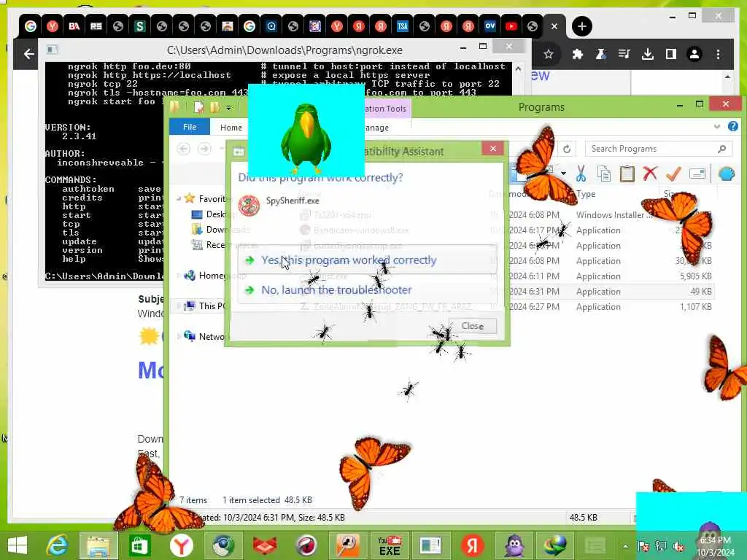The image size is (747, 560).
Task: Switch to the first Google tab in Chrome
Action: (x=31, y=26)
